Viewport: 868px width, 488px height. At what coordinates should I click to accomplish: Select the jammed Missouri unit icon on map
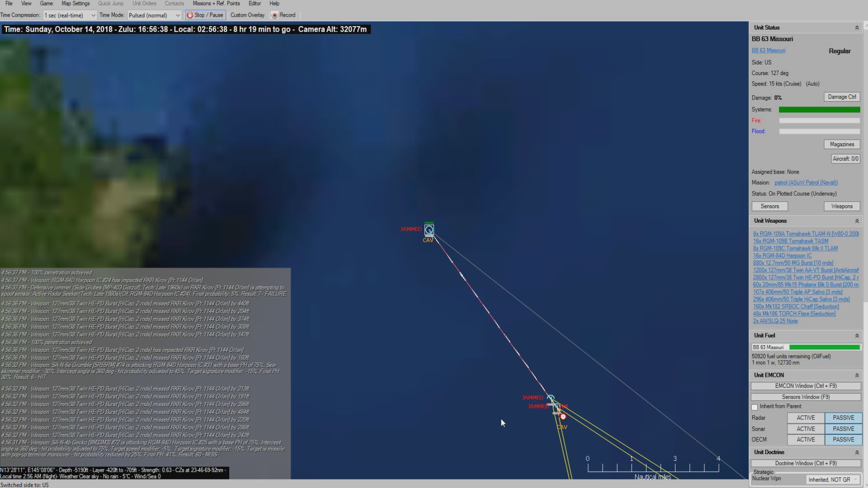pos(429,230)
